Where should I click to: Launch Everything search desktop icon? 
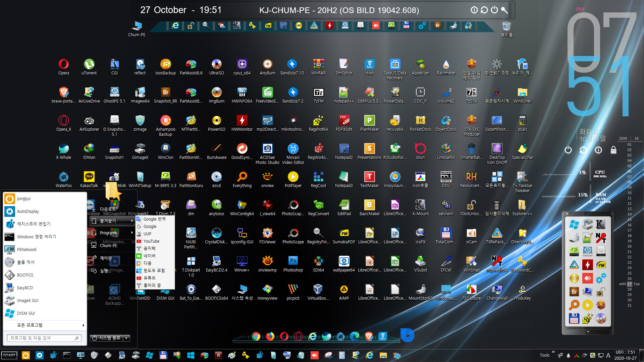click(242, 179)
